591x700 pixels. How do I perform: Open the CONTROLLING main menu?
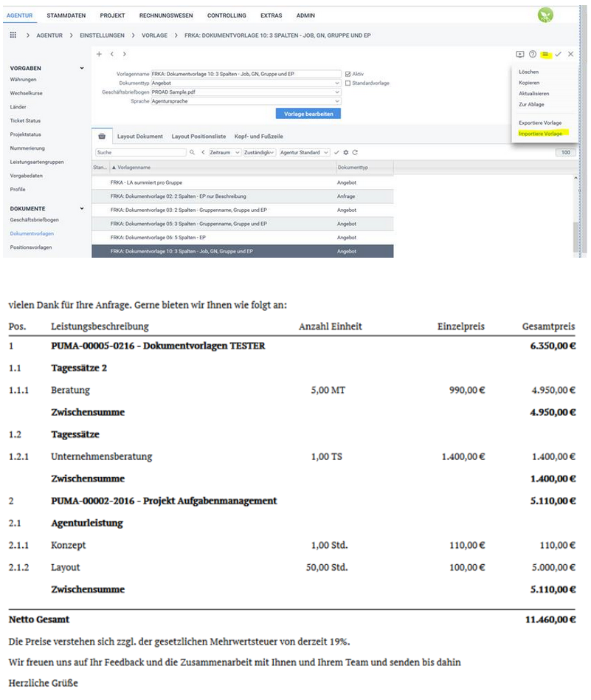[x=227, y=16]
